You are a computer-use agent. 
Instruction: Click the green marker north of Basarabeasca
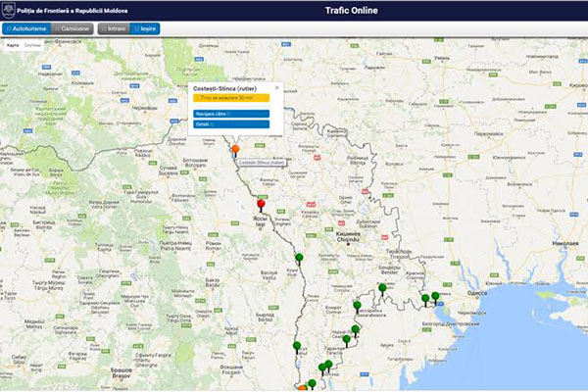(384, 289)
